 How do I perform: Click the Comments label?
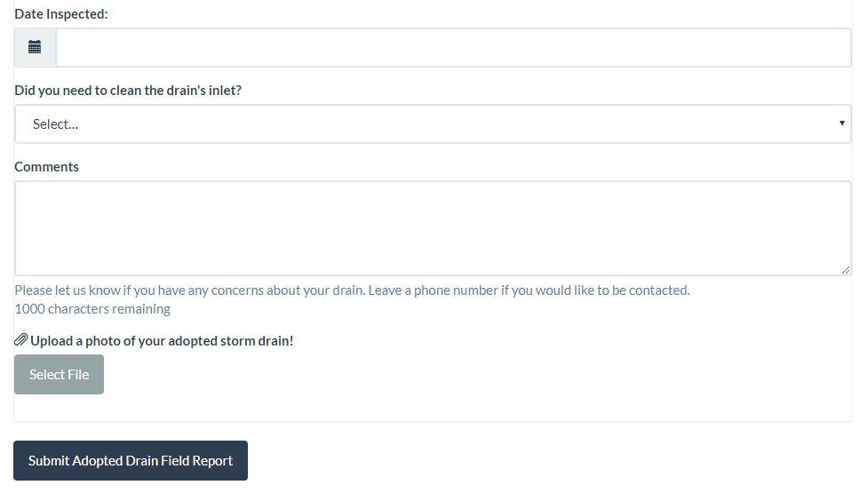46,167
